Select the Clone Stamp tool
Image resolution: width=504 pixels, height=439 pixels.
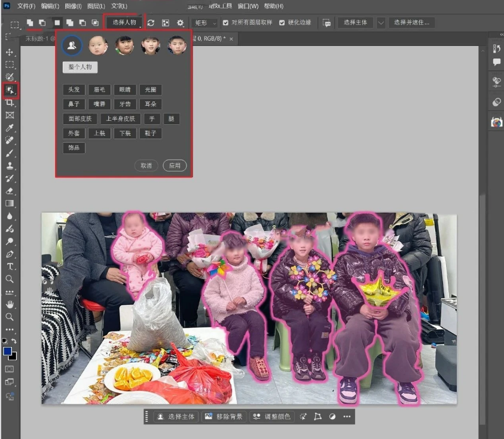click(x=10, y=165)
